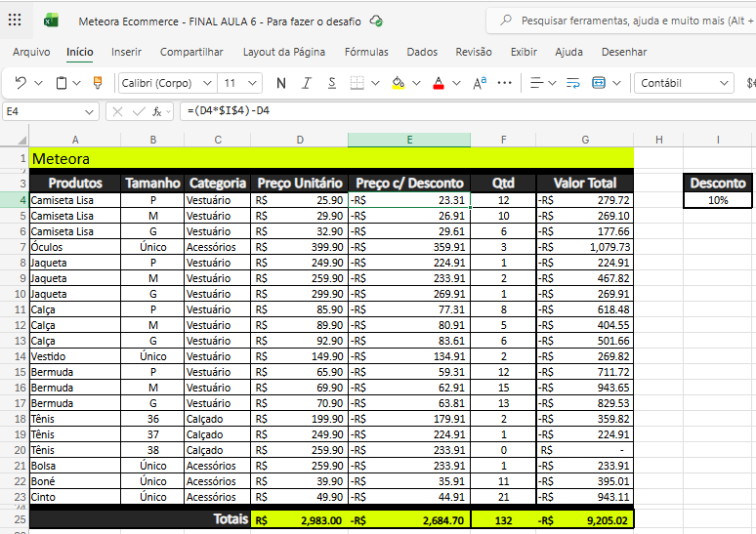Screen dimensions: 756x534
Task: Cancel formula entry X icon
Action: click(x=117, y=112)
